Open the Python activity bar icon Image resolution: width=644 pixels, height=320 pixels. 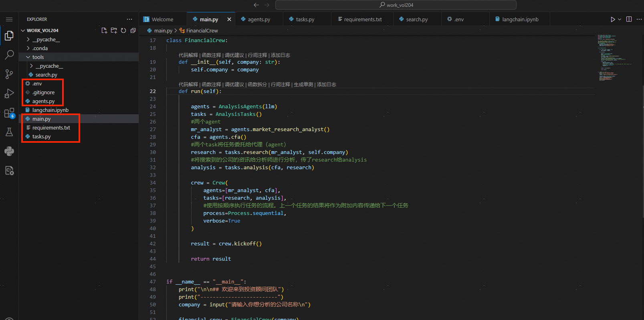point(9,151)
